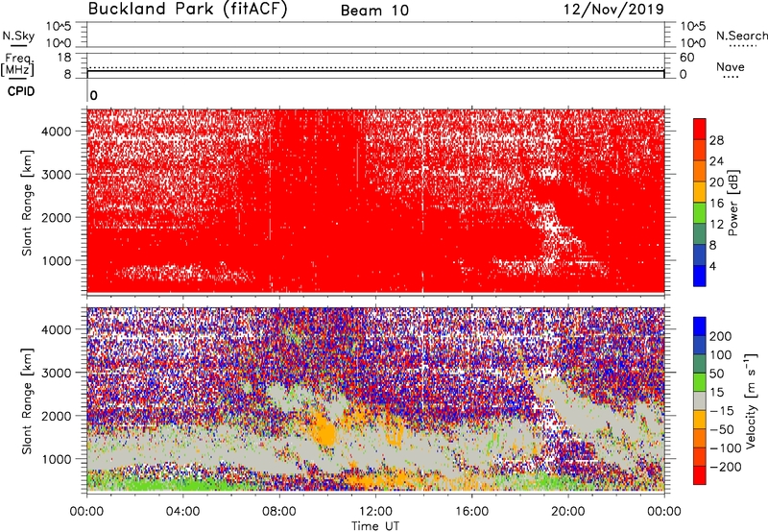The image size is (768, 532).
Task: Pick the gray ±15 velocity colorbar segment
Action: click(700, 400)
